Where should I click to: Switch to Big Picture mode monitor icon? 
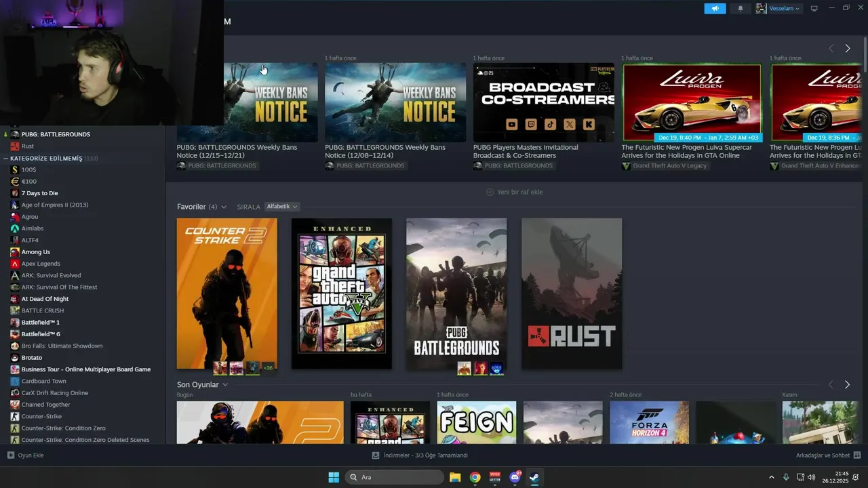click(814, 9)
